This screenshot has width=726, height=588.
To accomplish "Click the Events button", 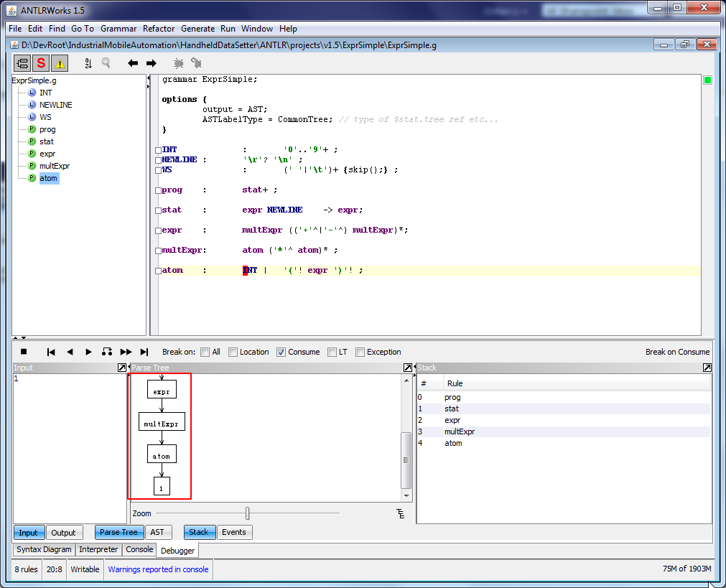I will point(233,532).
